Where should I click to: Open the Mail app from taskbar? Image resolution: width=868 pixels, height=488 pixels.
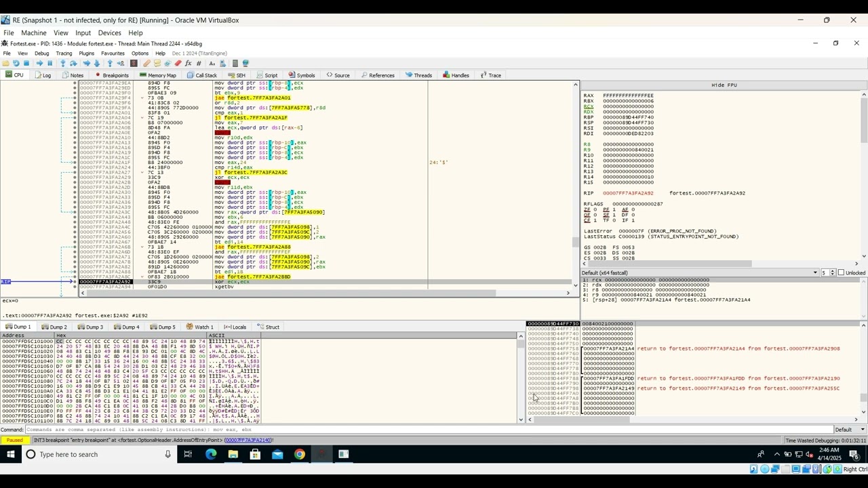click(277, 454)
